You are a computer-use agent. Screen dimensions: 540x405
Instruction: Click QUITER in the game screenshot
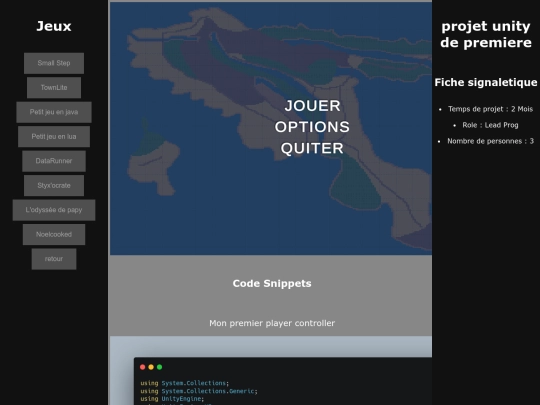click(312, 148)
